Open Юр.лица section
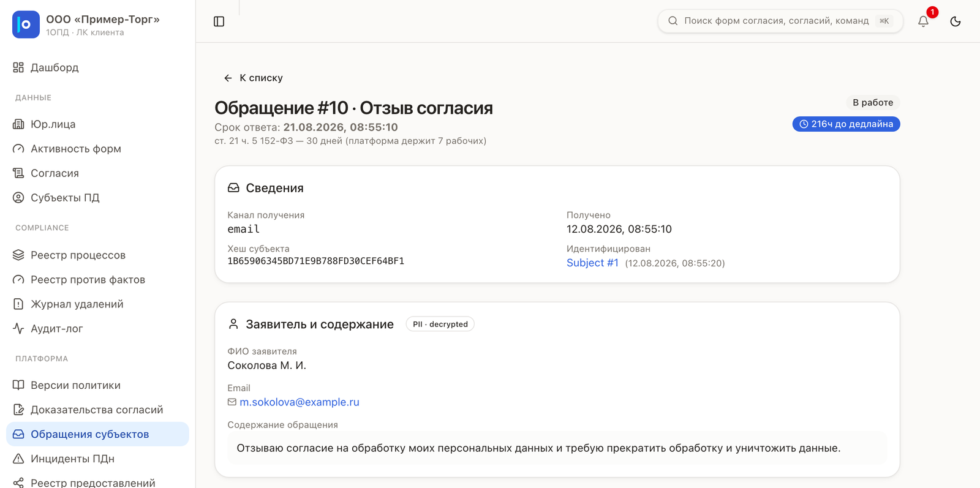 coord(97,124)
